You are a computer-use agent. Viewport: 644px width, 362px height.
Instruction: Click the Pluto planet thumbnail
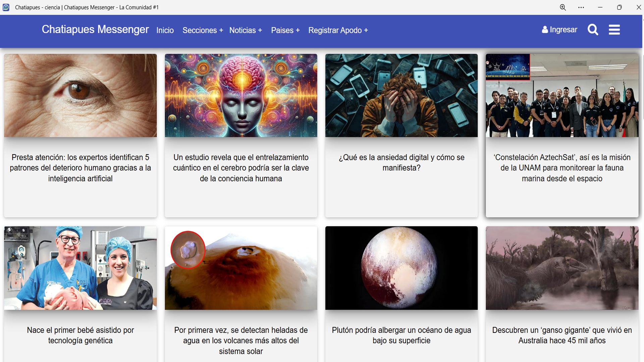pyautogui.click(x=401, y=268)
